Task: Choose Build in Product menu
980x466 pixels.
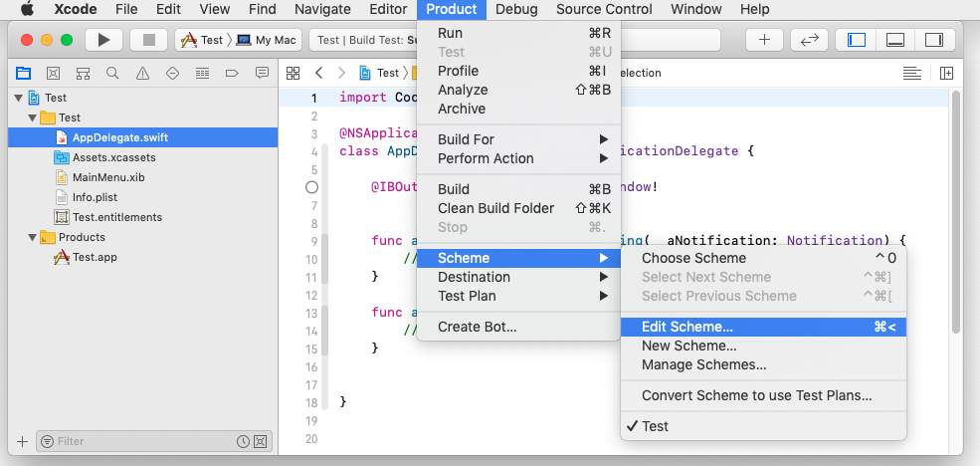Action: click(x=518, y=189)
